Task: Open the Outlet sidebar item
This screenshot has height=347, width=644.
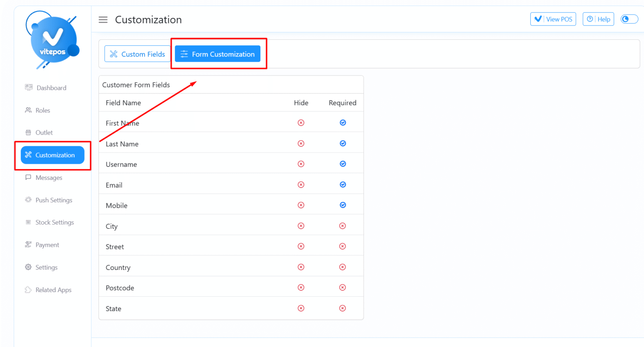Action: [39, 132]
